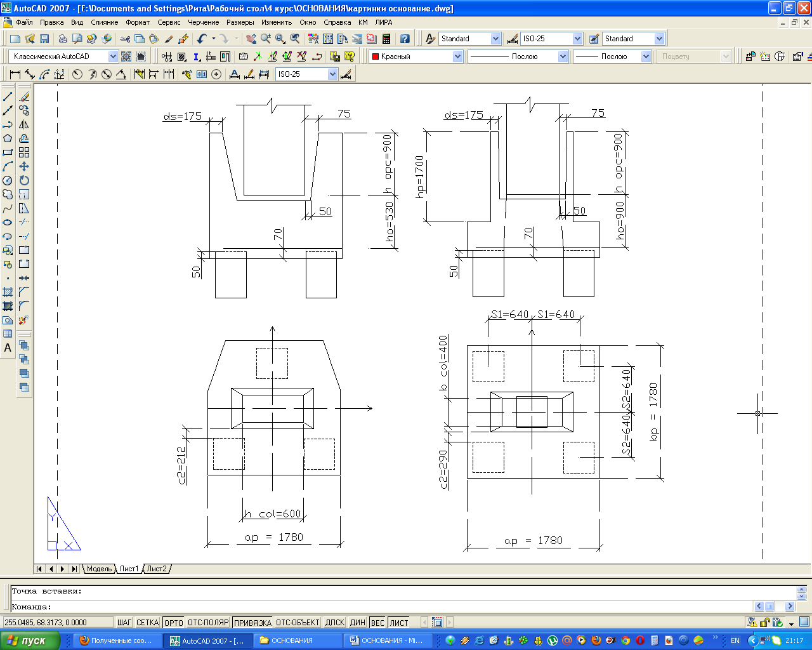Select the Copy object tool
This screenshot has height=650, width=812.
24,110
